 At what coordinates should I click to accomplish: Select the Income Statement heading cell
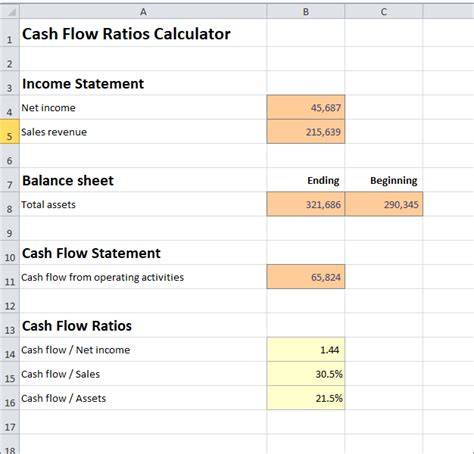[x=143, y=83]
